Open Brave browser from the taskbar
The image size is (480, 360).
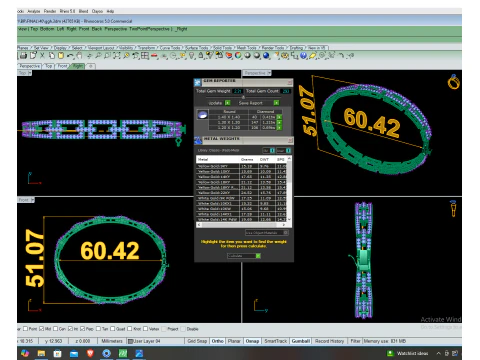point(90,353)
